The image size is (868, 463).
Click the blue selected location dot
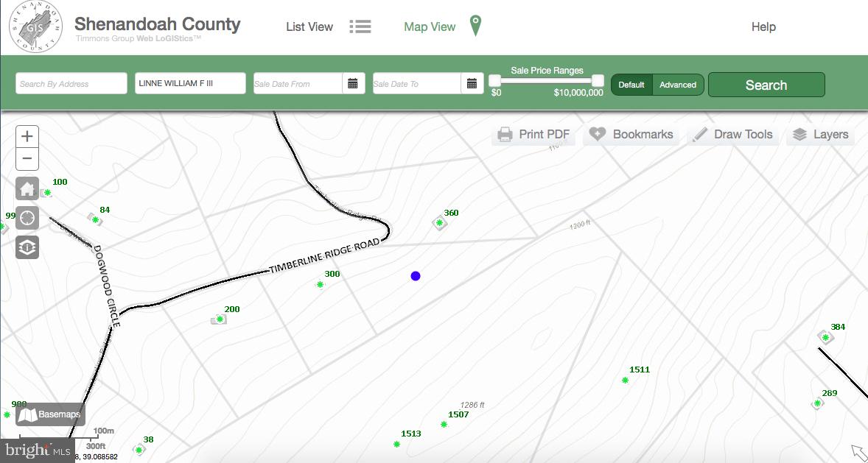click(416, 276)
